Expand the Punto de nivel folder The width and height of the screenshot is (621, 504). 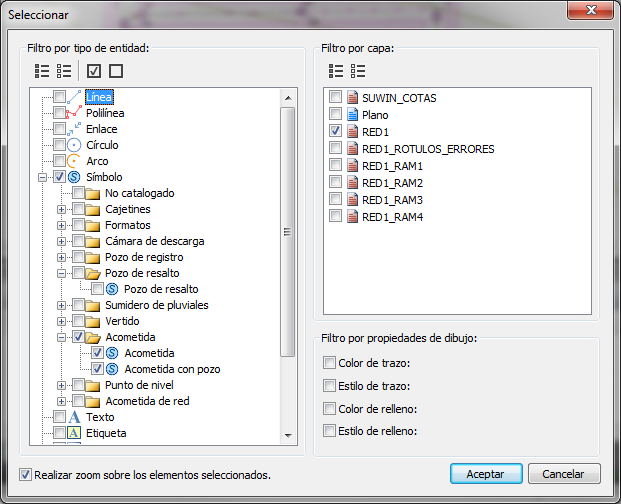[x=61, y=385]
